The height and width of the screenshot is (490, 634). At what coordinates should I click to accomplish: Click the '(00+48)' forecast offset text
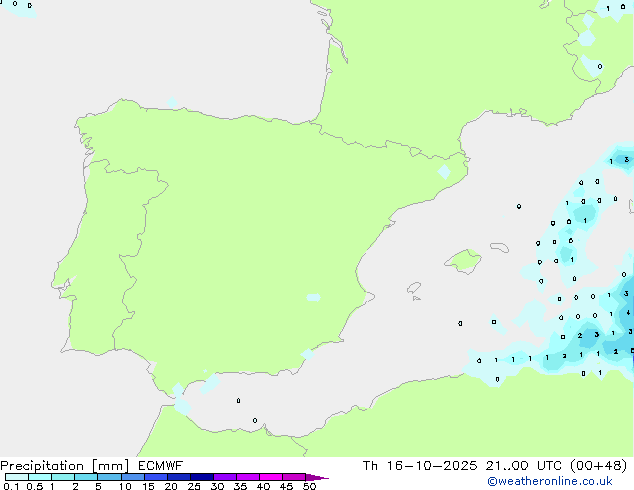(x=598, y=466)
